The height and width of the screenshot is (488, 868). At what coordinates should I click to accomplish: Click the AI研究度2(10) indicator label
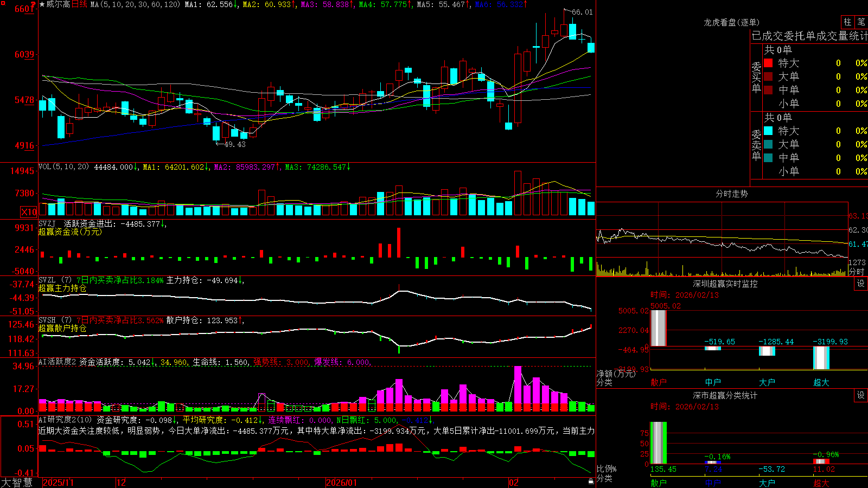[x=65, y=420]
